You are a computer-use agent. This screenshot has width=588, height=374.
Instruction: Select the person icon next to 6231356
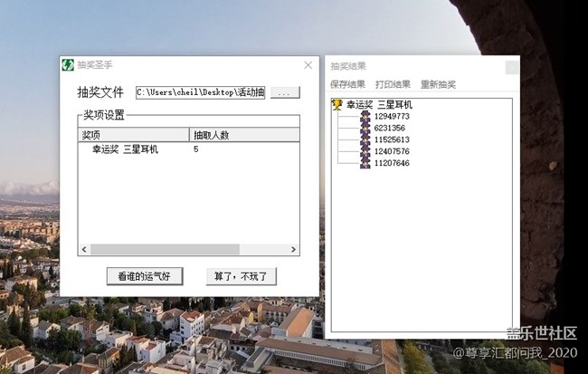[x=365, y=128]
